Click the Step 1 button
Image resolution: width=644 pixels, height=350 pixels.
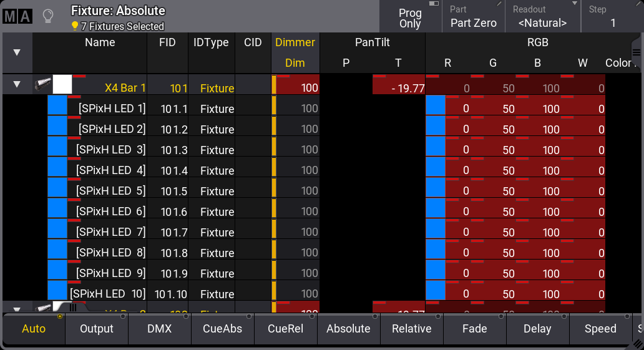[612, 17]
